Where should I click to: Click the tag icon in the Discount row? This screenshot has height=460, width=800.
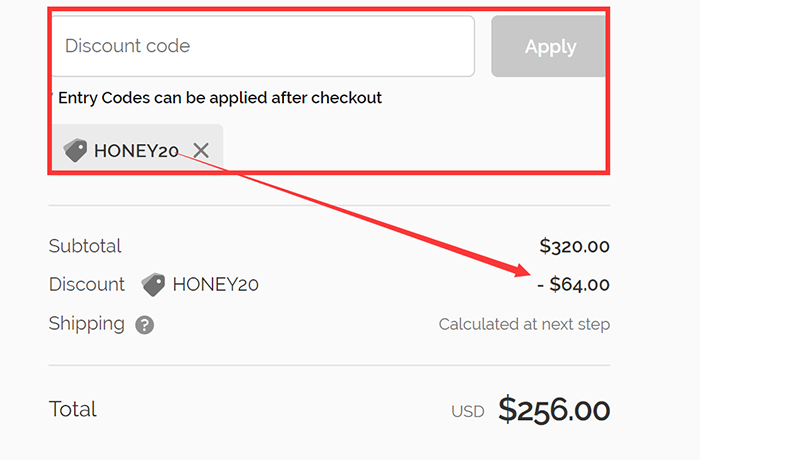tap(153, 285)
